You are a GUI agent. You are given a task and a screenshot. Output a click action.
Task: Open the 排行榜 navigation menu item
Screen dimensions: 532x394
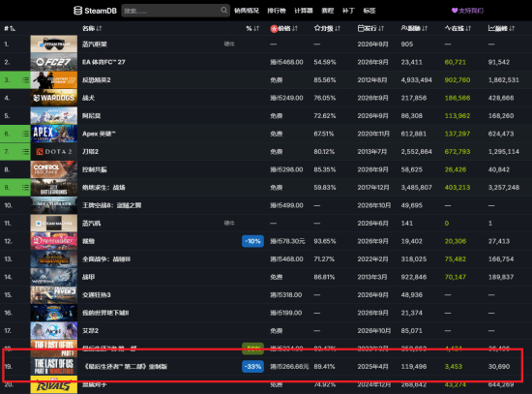[277, 11]
